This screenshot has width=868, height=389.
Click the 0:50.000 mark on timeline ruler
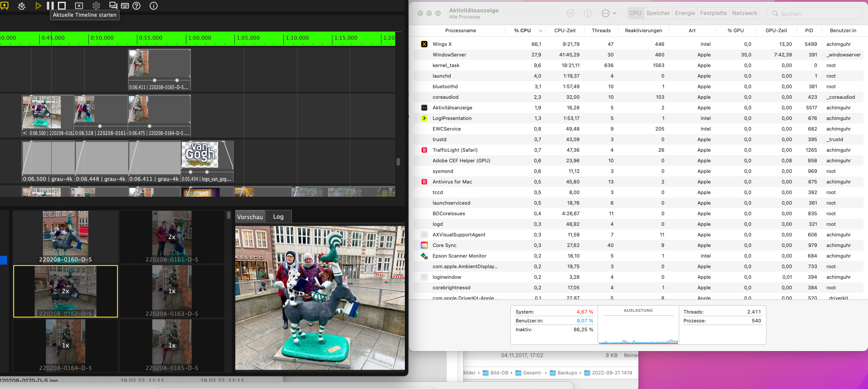(x=102, y=38)
